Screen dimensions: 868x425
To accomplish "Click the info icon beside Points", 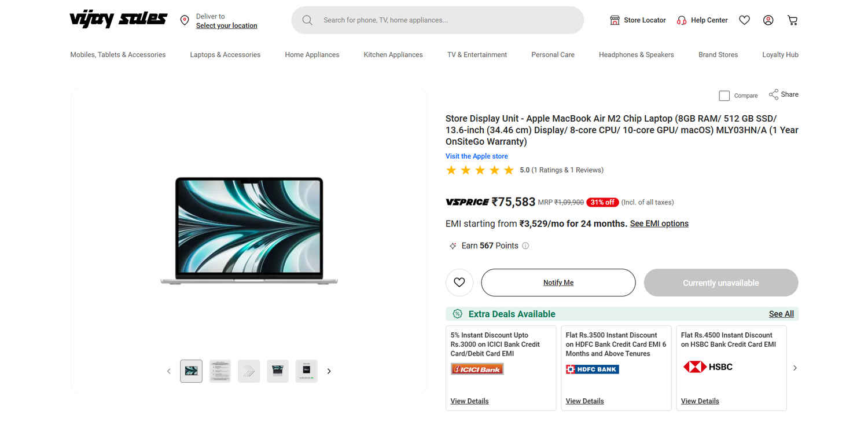I will click(525, 246).
